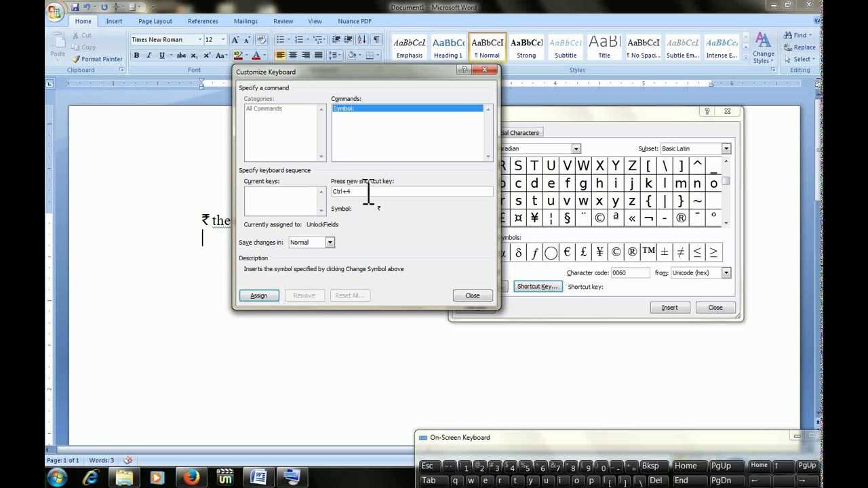
Task: Click the font color red swatch button
Action: 256,56
